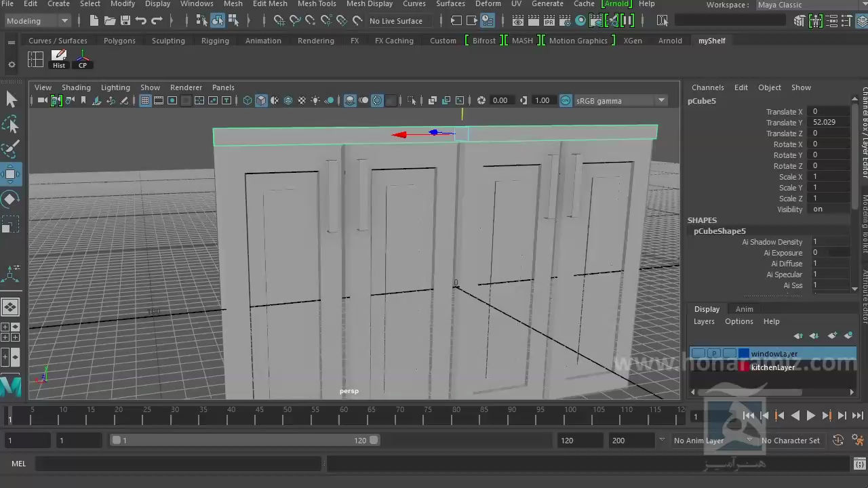Activate the Rotate tool
The width and height of the screenshot is (868, 488).
coord(11,199)
